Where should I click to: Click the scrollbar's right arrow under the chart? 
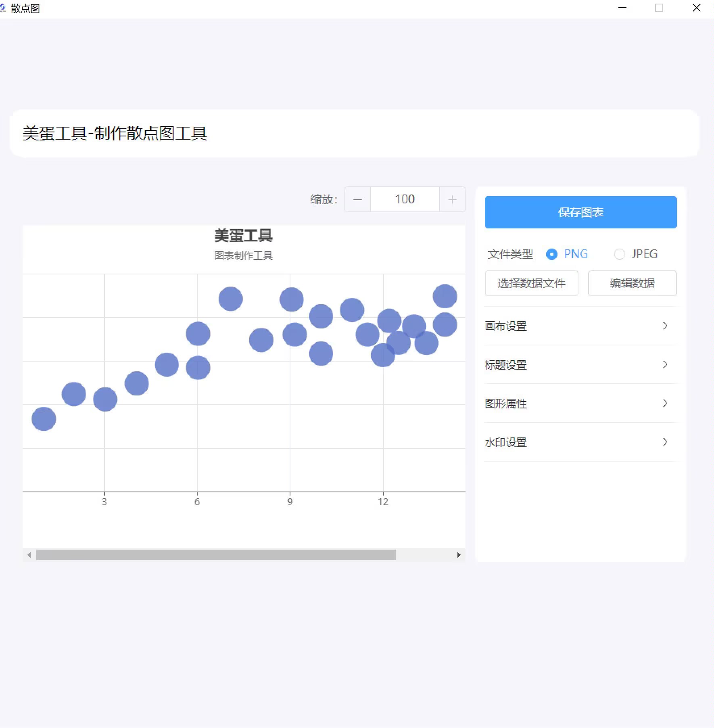459,555
